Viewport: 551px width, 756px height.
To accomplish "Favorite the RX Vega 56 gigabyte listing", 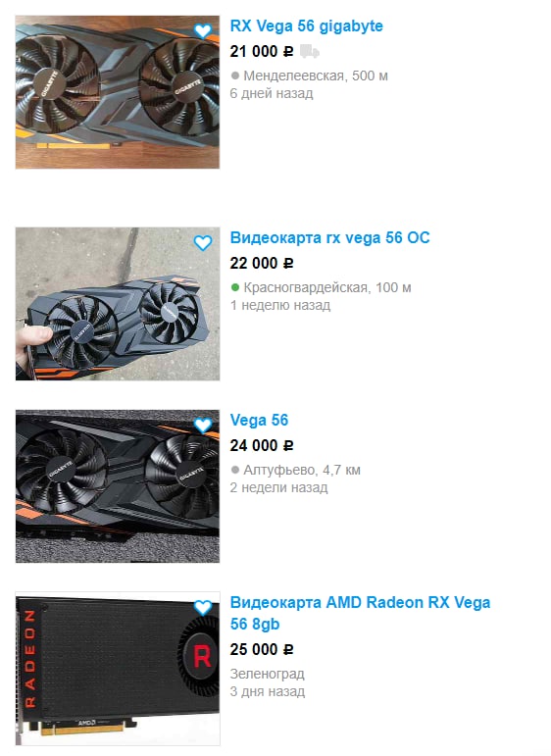I will (x=203, y=31).
